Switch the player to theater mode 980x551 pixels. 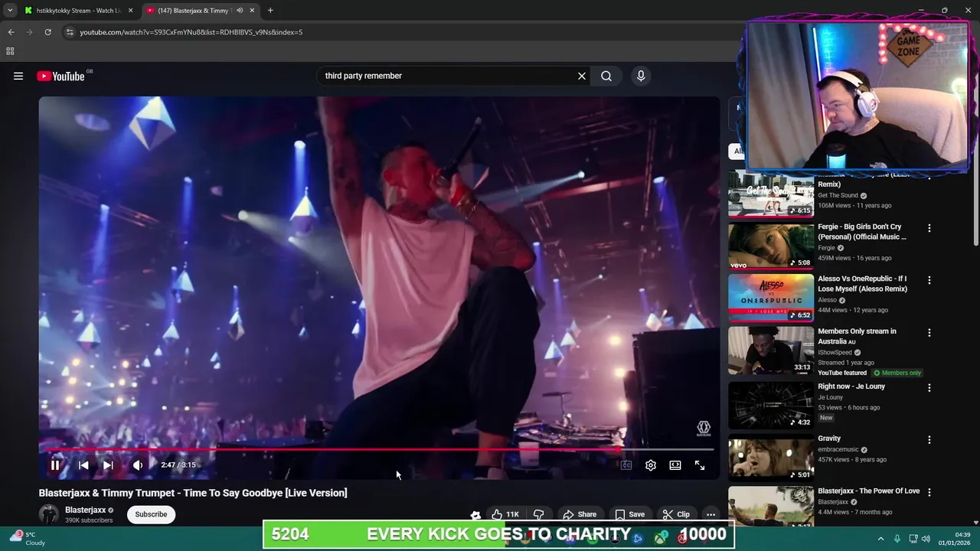click(675, 465)
